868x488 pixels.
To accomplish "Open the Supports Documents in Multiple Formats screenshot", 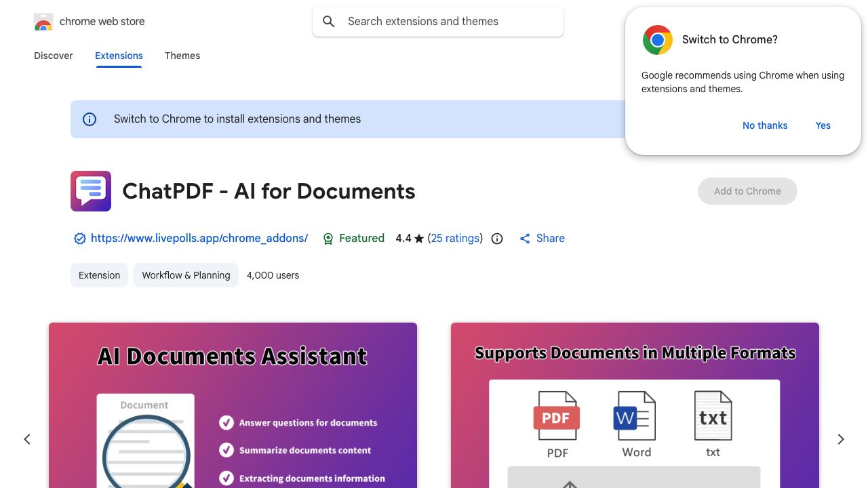I will click(635, 405).
